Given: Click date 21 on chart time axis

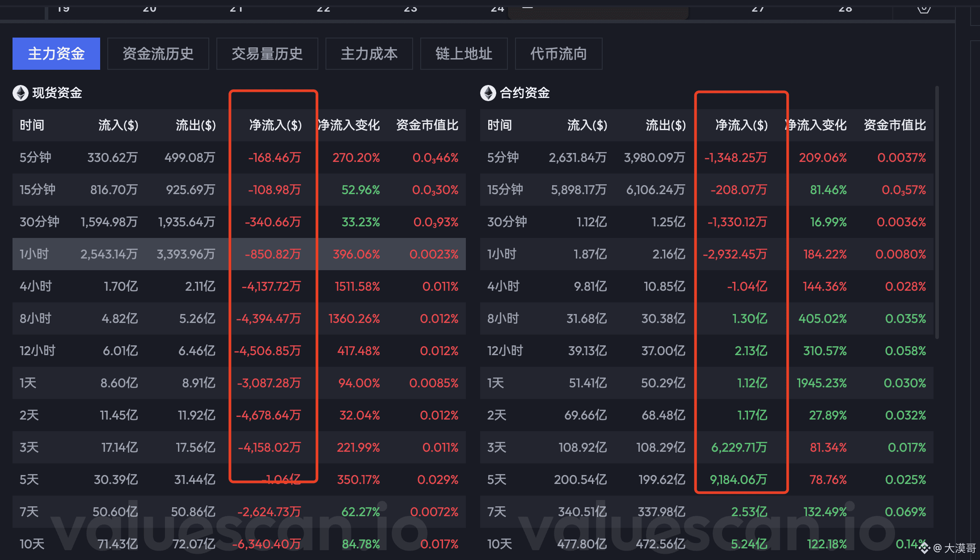Looking at the screenshot, I should pos(236,8).
